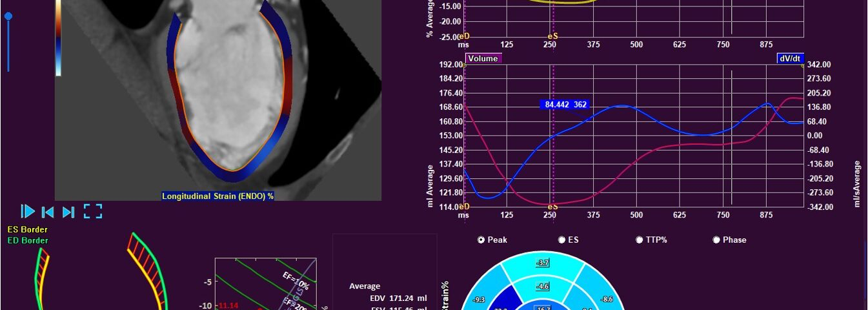Select the -9.3 bullseye segment
Image resolution: width=868 pixels, height=310 pixels.
click(x=478, y=300)
